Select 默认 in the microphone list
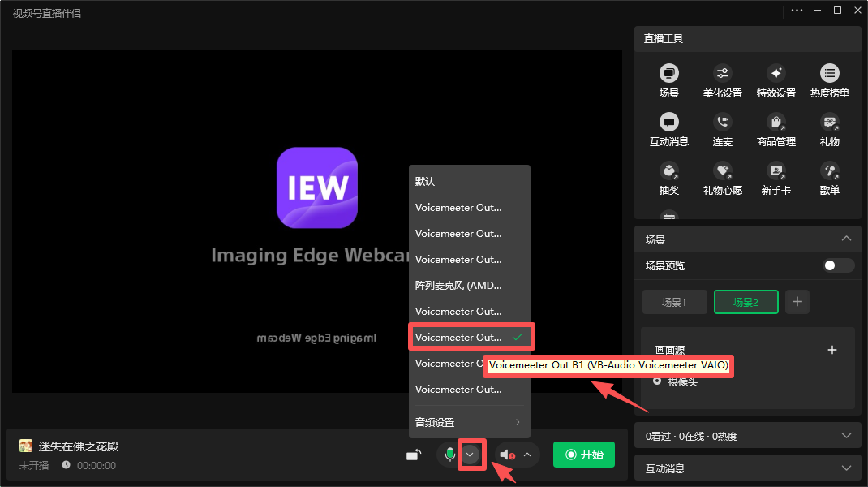This screenshot has width=868, height=487. pos(426,182)
